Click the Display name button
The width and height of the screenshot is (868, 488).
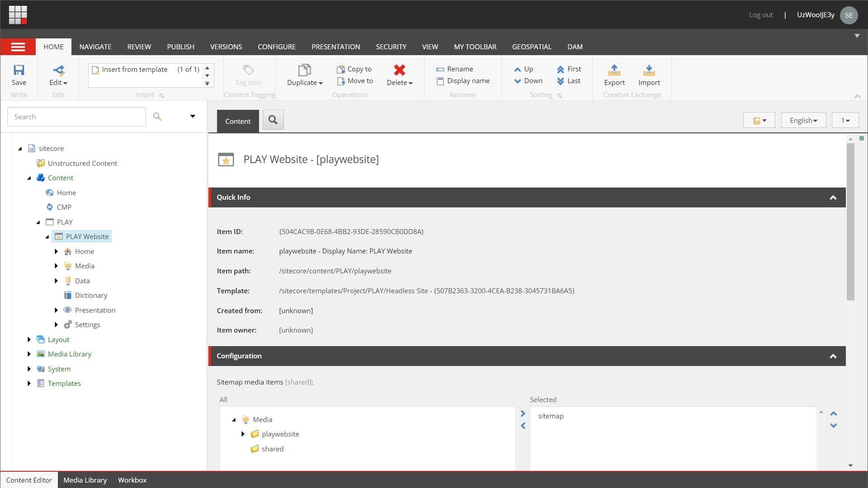pos(463,81)
